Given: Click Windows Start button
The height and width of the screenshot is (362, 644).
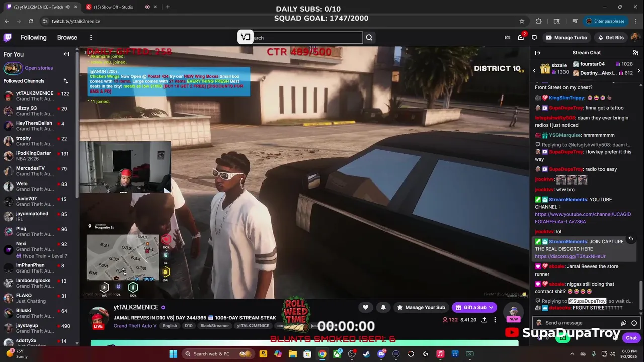Looking at the screenshot, I should tap(173, 354).
